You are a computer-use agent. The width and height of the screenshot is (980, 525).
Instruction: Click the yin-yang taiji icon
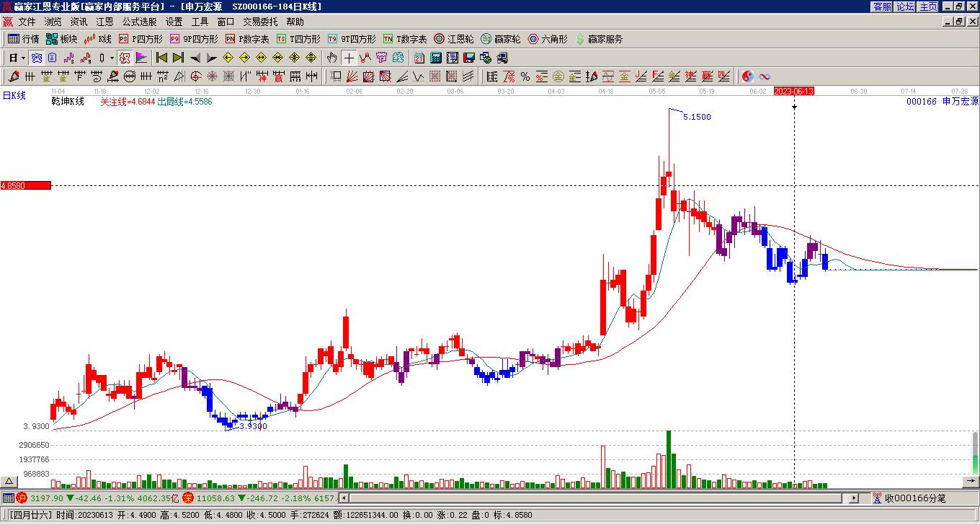[x=748, y=76]
